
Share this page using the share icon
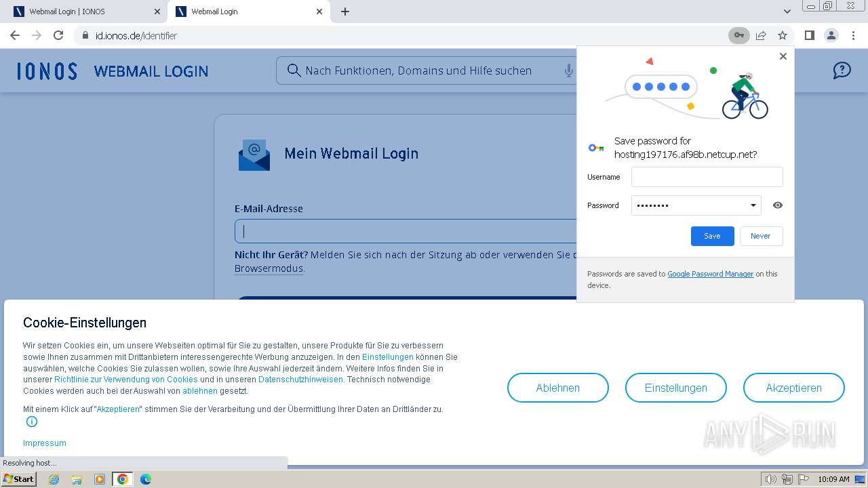click(761, 35)
